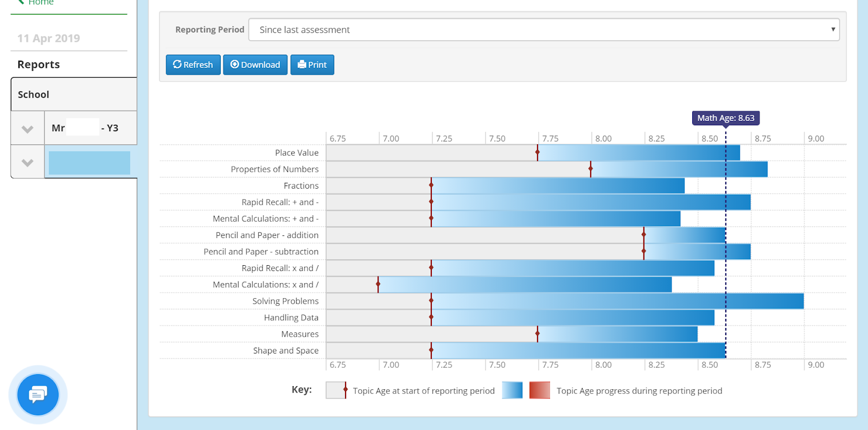Click the Properties of Numbers progress bar

679,169
